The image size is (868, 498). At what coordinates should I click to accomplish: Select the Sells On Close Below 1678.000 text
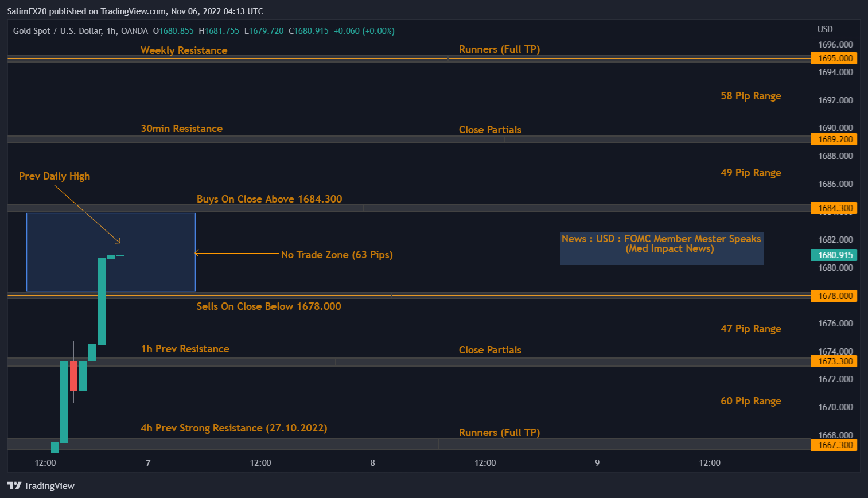(268, 306)
